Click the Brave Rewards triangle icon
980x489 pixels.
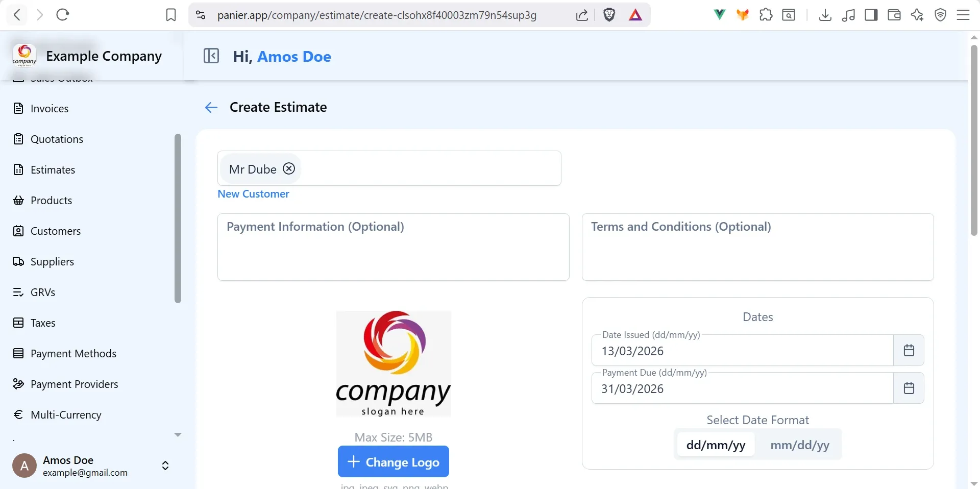(x=635, y=15)
